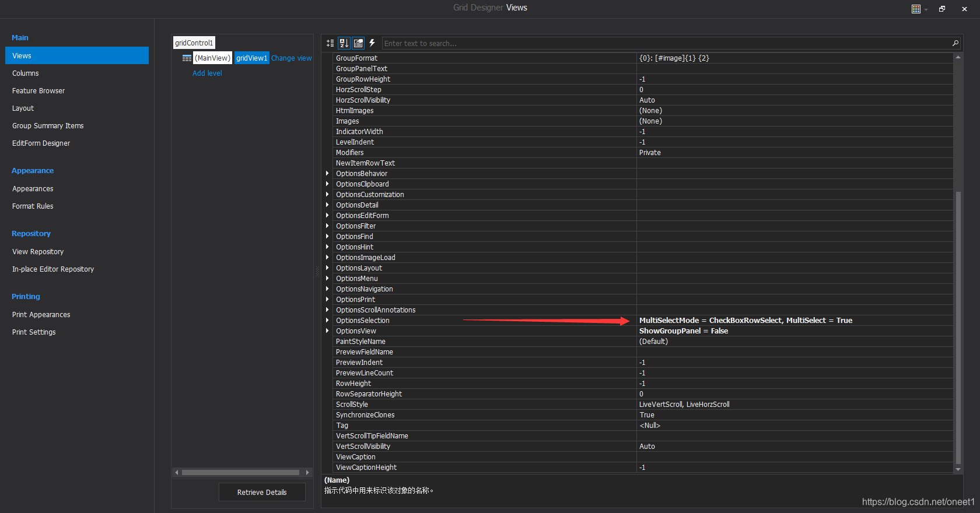Expand the OptionsCustomization property
The height and width of the screenshot is (513, 980).
[327, 195]
